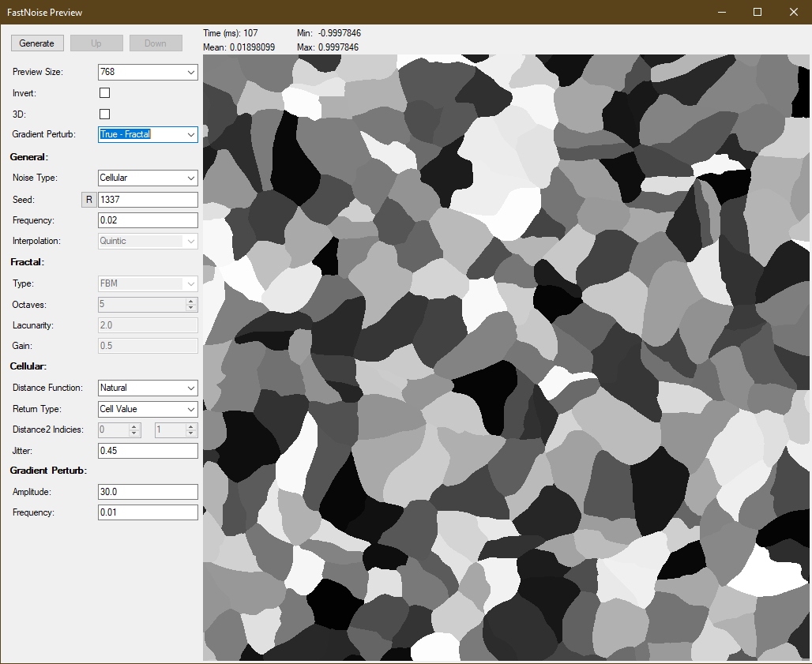This screenshot has width=812, height=664.
Task: Click the Seed input field
Action: click(148, 199)
